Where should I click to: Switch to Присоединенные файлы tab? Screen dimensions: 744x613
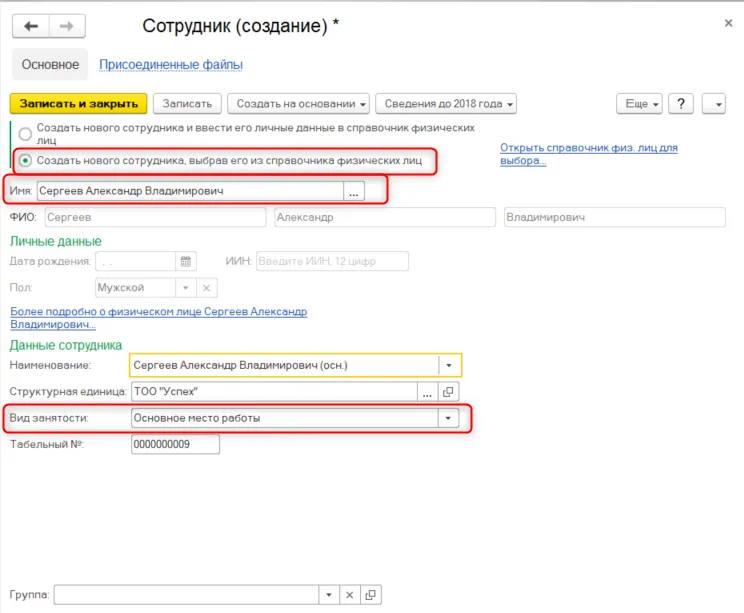click(x=171, y=65)
